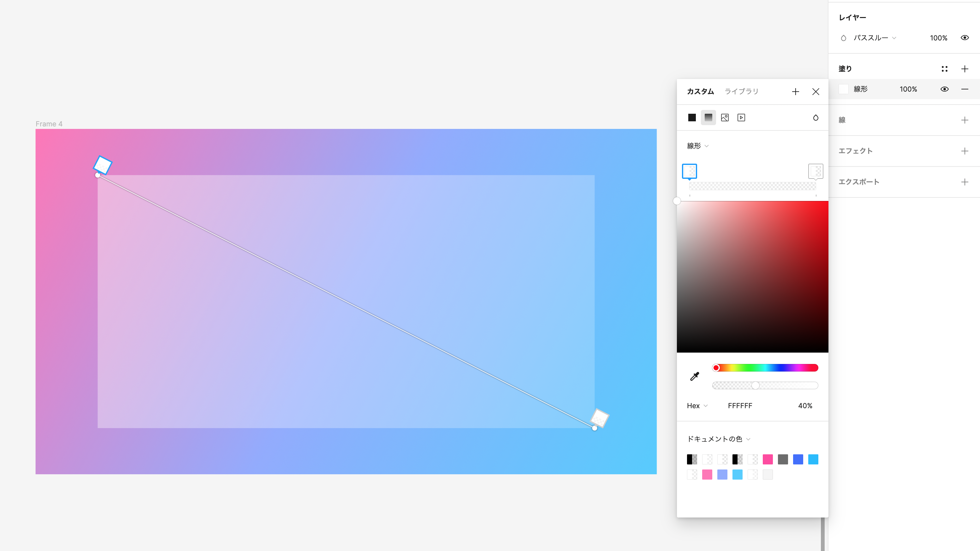The height and width of the screenshot is (551, 980).
Task: Open the 線形 gradient type dropdown
Action: coord(698,146)
